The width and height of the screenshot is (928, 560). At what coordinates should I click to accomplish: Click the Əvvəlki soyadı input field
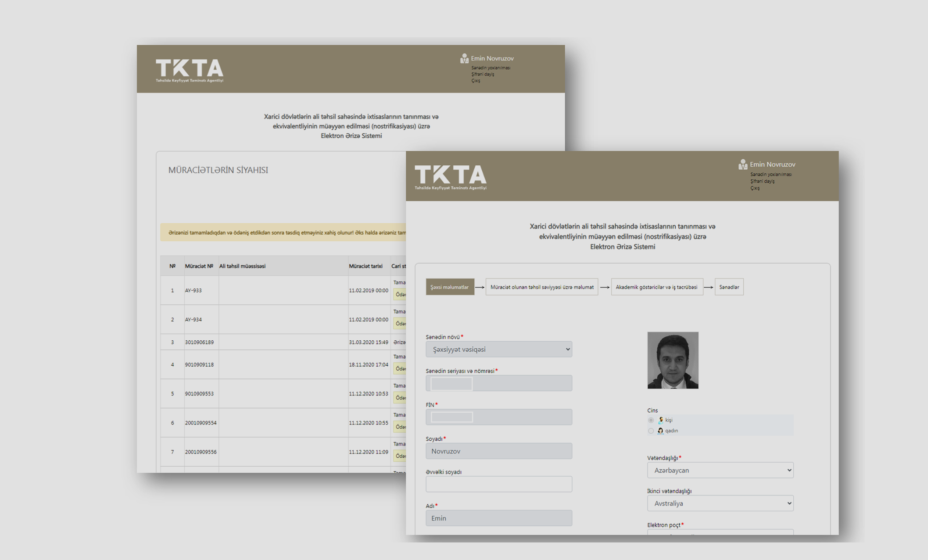tap(498, 484)
